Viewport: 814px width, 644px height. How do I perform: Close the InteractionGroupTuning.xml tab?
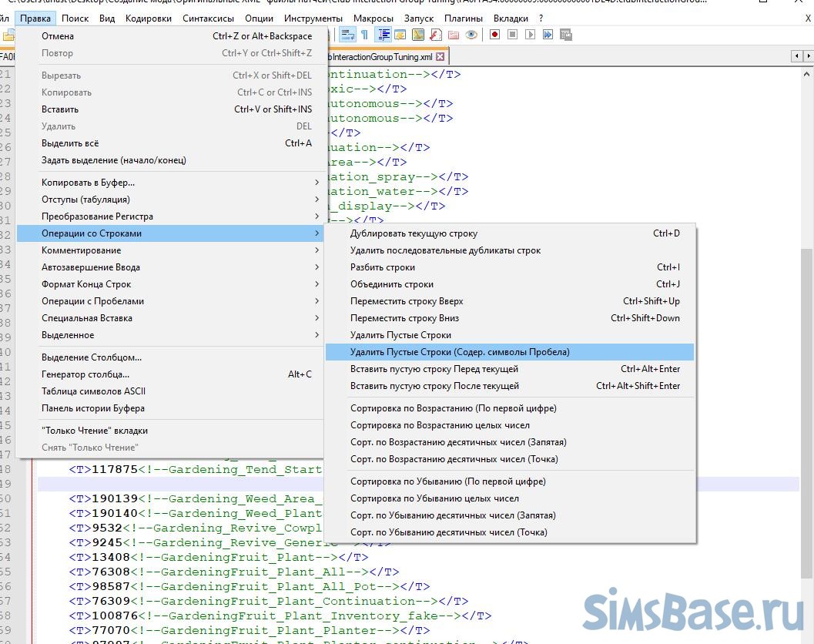(440, 57)
